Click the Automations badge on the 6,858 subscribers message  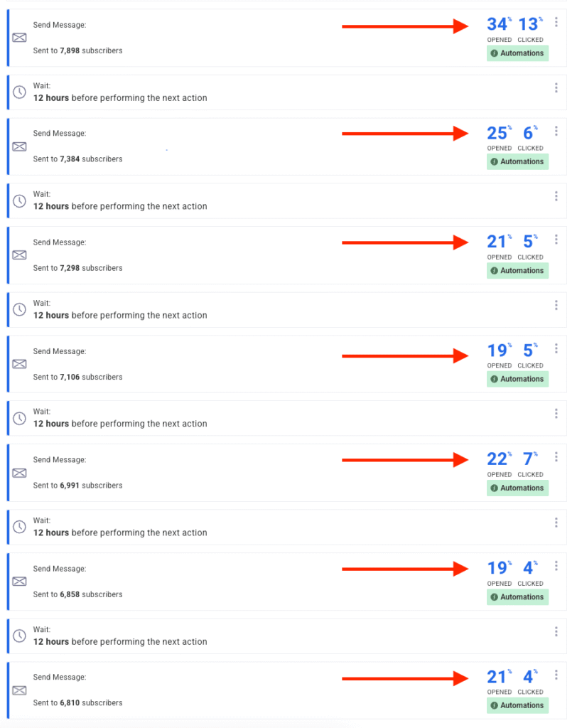pyautogui.click(x=517, y=596)
